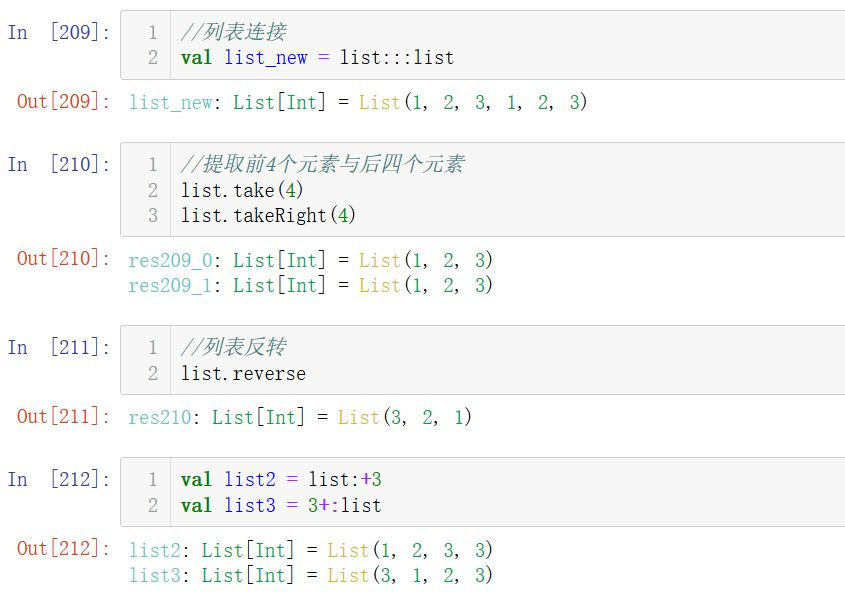Click output 'list_new: List[Int] = List(1, 2, 3, 1, 2, 3)'
This screenshot has height=601, width=845.
tap(358, 102)
